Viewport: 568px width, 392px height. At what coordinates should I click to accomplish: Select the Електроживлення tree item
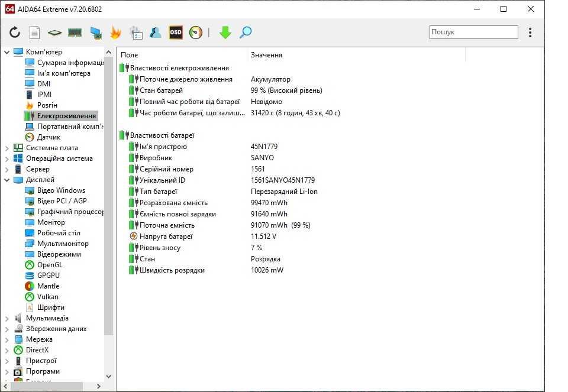pyautogui.click(x=60, y=116)
